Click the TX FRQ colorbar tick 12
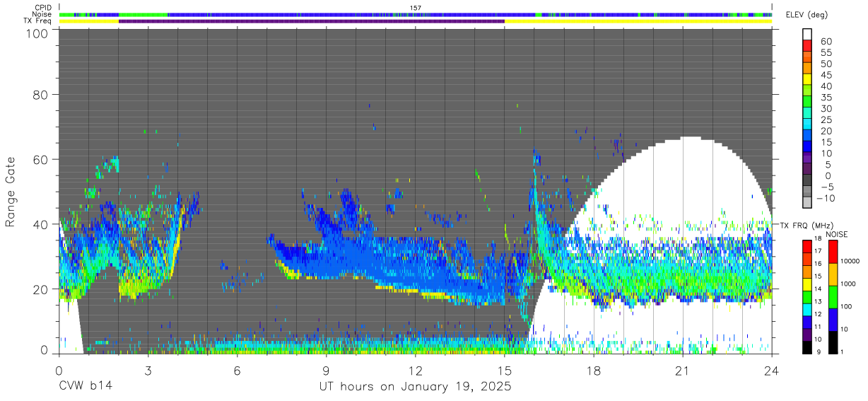 point(818,314)
